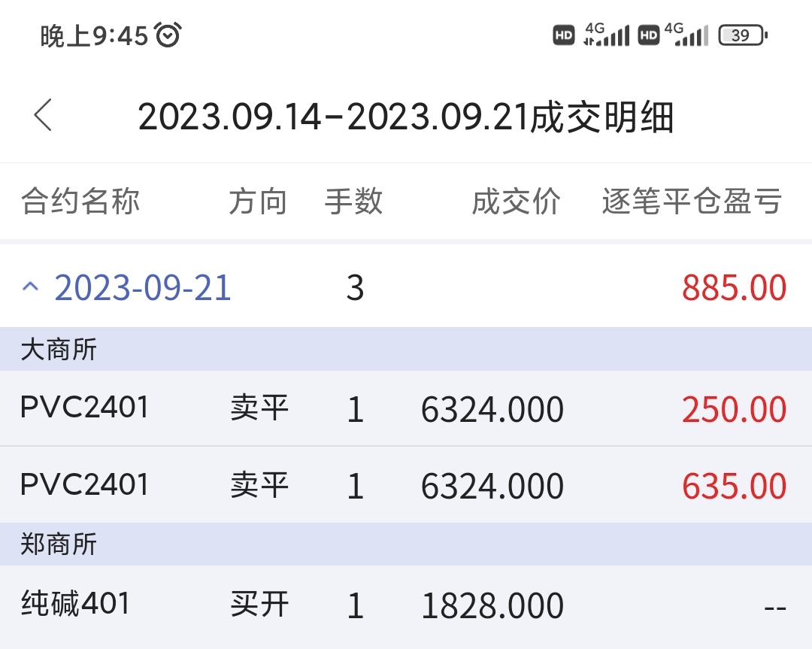Viewport: 812px width, 649px height.
Task: Tap the battery level indicator
Action: tap(742, 35)
